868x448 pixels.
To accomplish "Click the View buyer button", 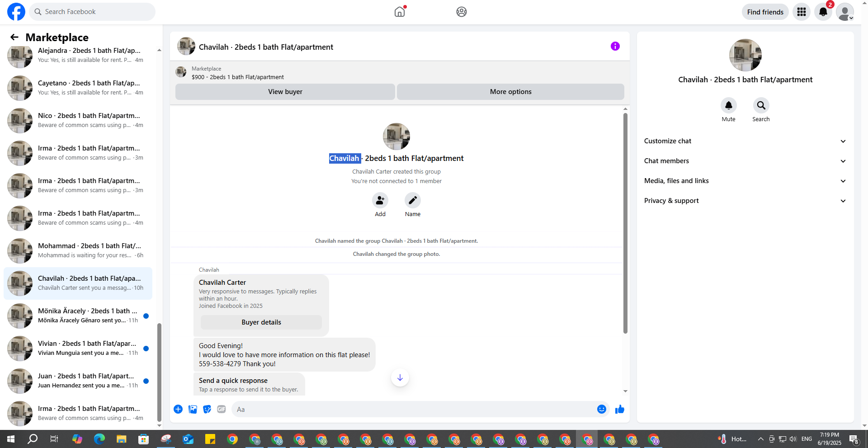I will [x=285, y=92].
